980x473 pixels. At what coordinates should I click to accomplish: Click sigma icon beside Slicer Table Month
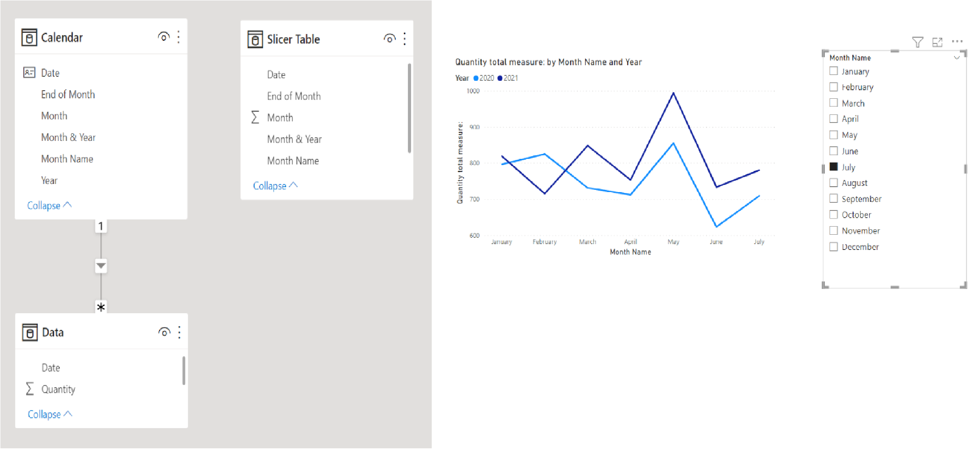coord(255,117)
